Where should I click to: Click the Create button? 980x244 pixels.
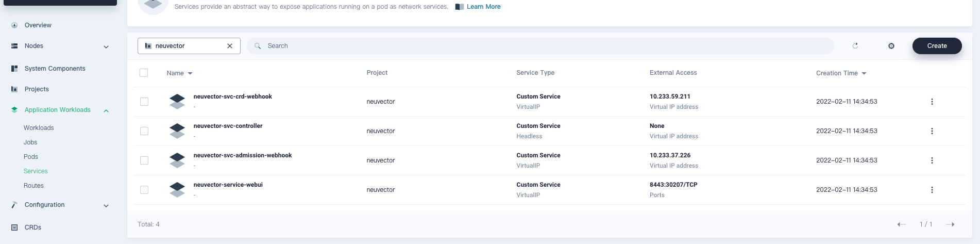pos(937,46)
